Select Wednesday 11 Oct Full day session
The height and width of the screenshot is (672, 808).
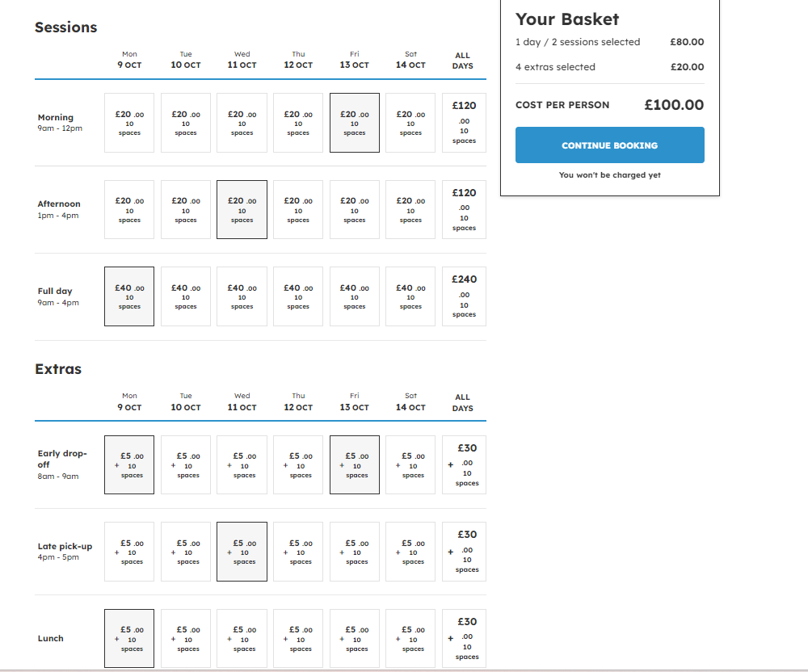242,296
